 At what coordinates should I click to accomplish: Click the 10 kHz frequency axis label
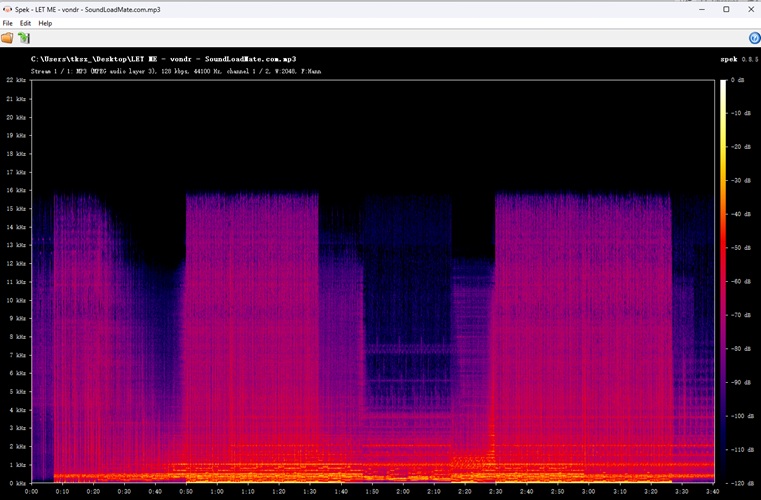16,300
